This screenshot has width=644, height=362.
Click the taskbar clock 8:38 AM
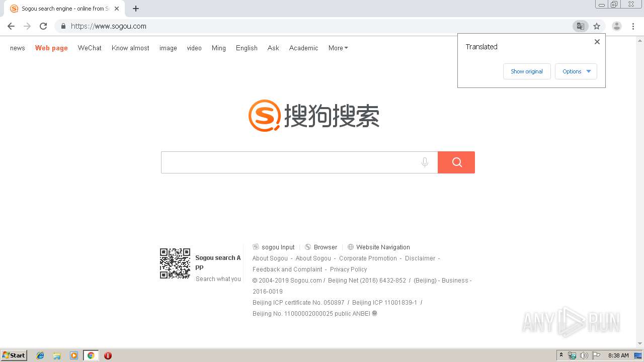618,355
